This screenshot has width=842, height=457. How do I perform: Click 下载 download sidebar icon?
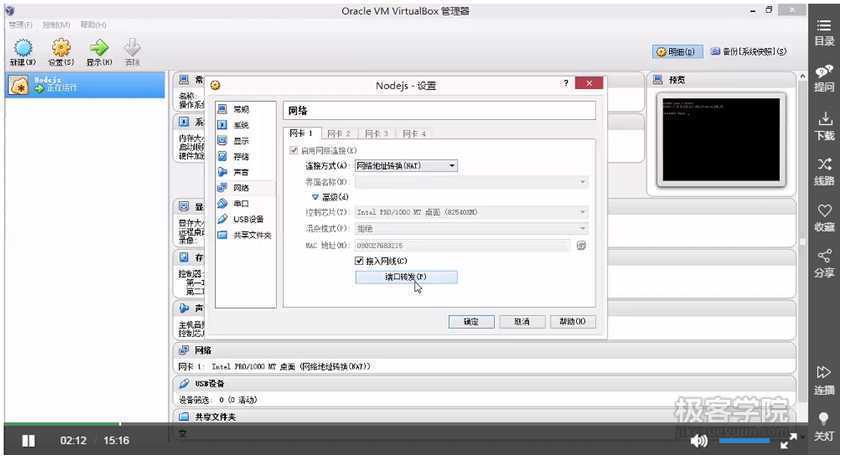click(824, 126)
